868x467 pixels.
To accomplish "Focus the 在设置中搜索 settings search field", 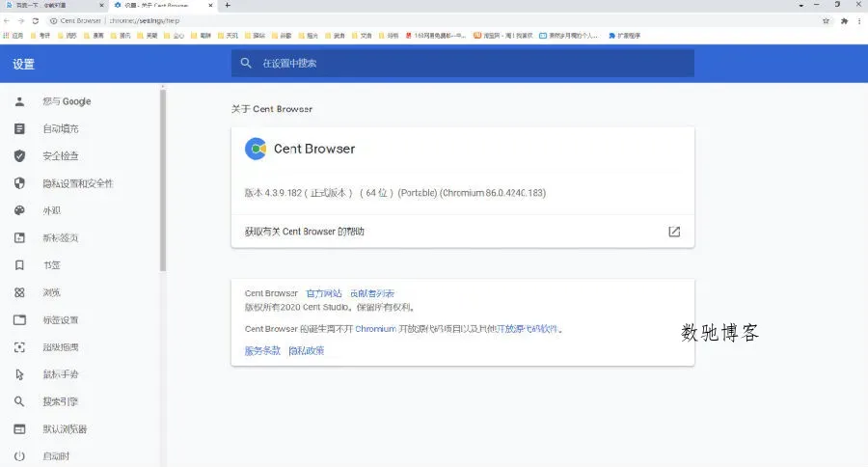I will coord(463,63).
